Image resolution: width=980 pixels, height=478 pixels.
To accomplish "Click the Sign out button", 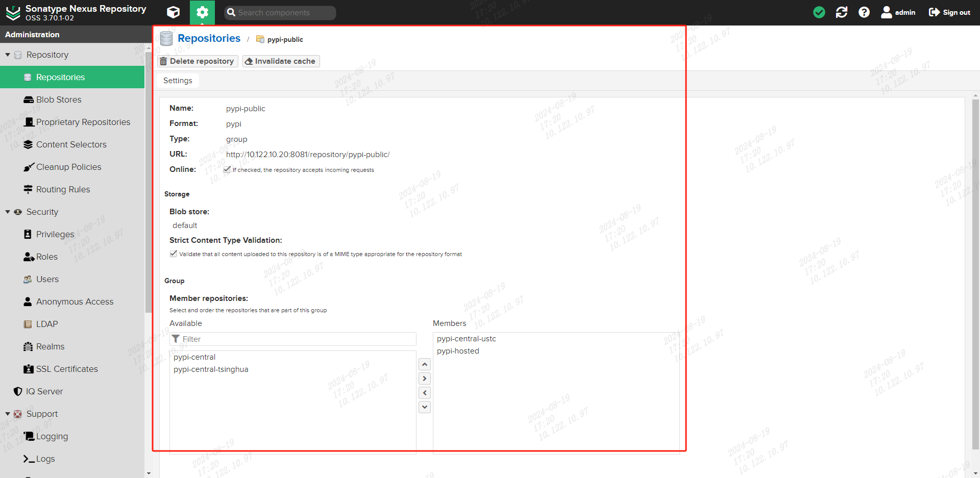I will (x=949, y=12).
